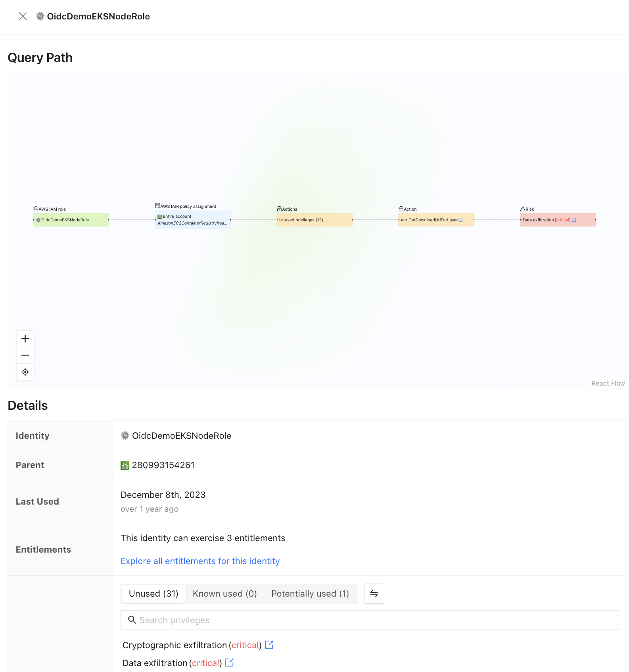Open Data exfiltration risk node link icon
The height and width of the screenshot is (672, 629).
574,220
